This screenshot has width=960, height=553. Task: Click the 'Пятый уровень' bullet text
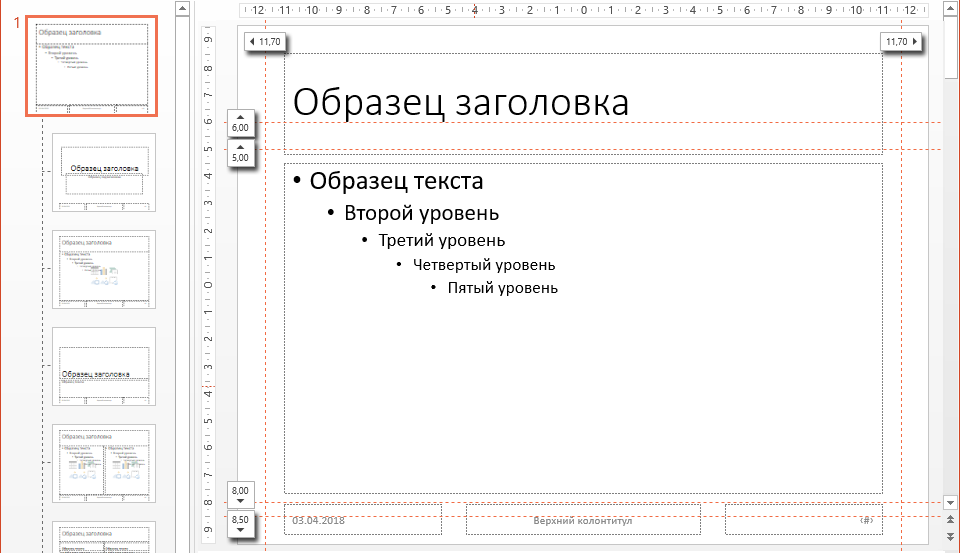tap(503, 288)
